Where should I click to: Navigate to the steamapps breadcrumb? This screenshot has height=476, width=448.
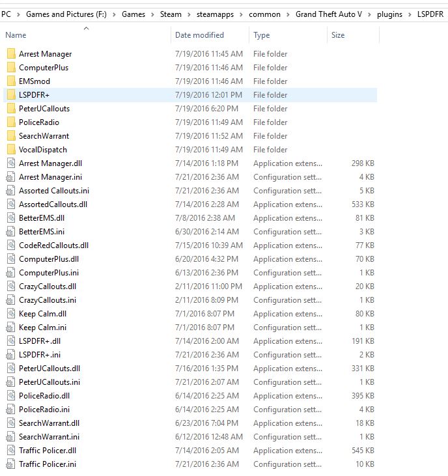(215, 14)
